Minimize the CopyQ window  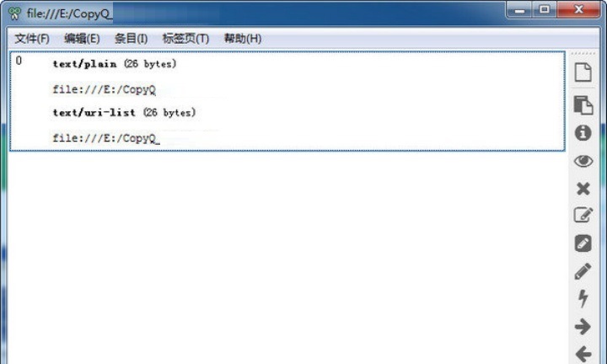(519, 10)
